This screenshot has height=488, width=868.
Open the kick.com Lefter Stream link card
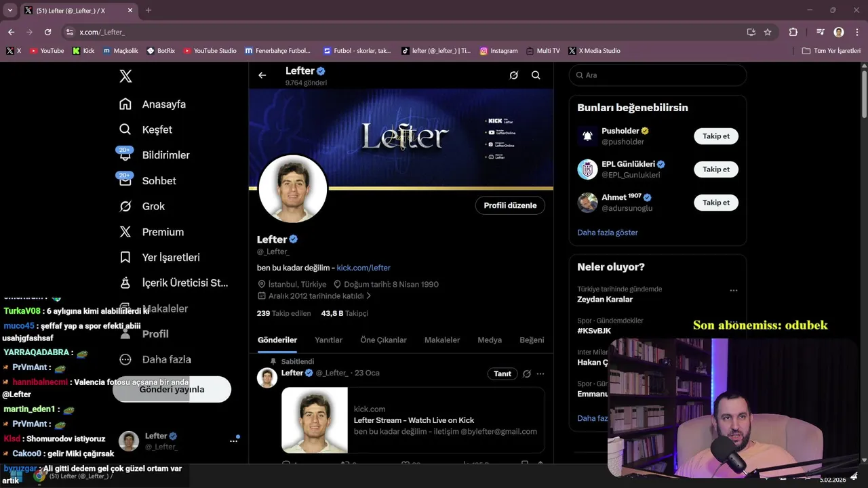point(413,420)
